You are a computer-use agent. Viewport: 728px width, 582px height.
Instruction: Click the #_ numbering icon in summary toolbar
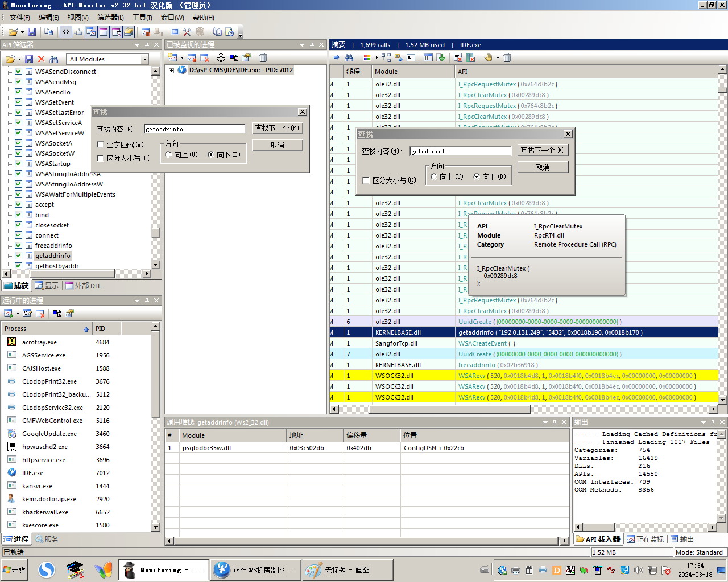[x=411, y=57]
